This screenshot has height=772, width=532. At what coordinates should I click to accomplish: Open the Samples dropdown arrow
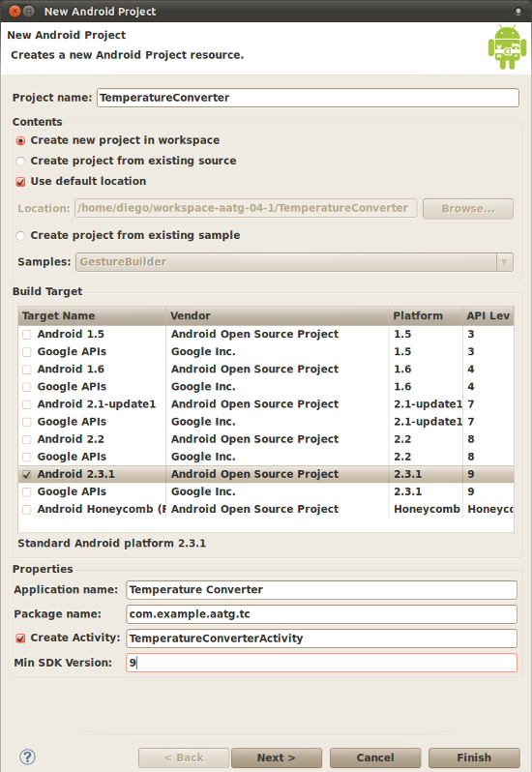(504, 262)
